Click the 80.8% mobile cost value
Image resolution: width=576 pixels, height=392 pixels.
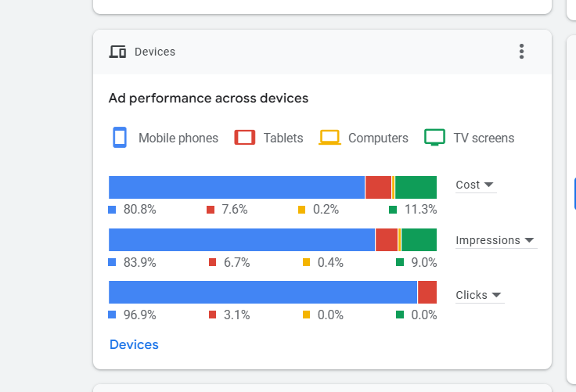(x=139, y=210)
